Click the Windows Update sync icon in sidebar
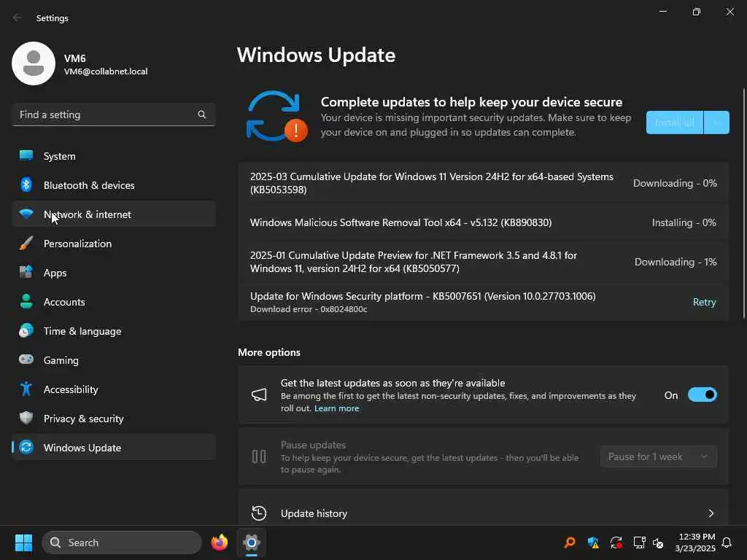Screen dimensions: 747x560 [26, 447]
